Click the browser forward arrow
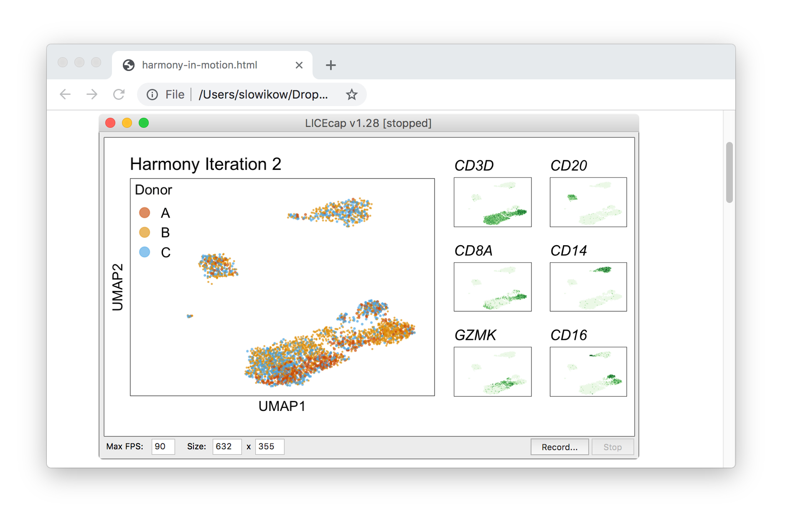The image size is (788, 532). (92, 94)
